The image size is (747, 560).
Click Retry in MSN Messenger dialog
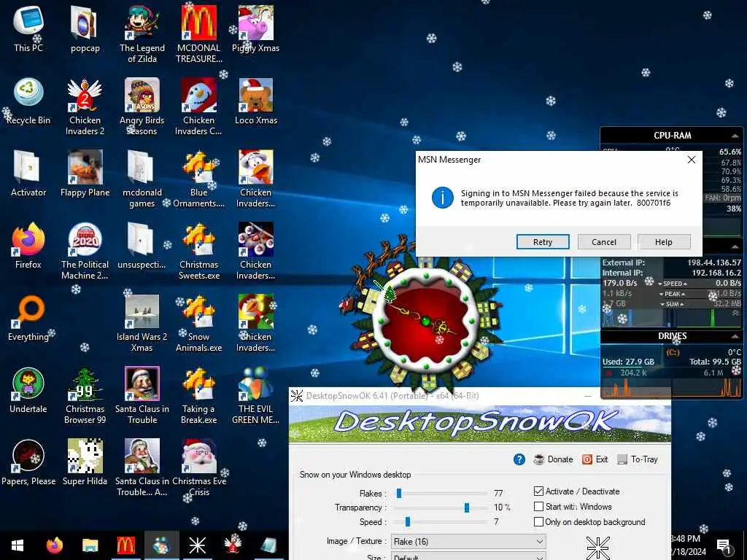(543, 242)
